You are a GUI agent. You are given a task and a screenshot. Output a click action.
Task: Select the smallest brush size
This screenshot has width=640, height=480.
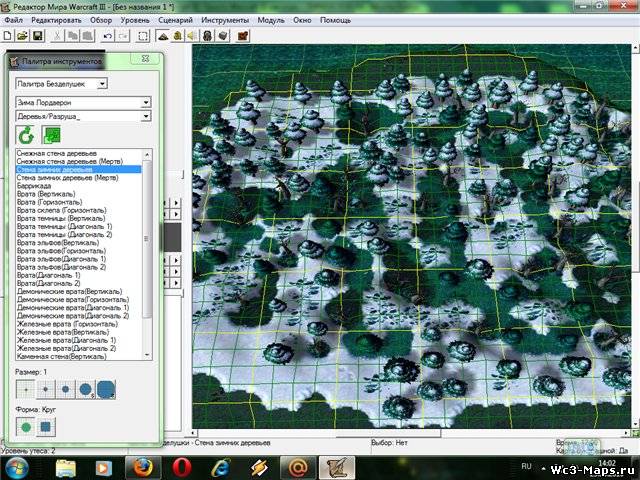tap(26, 387)
